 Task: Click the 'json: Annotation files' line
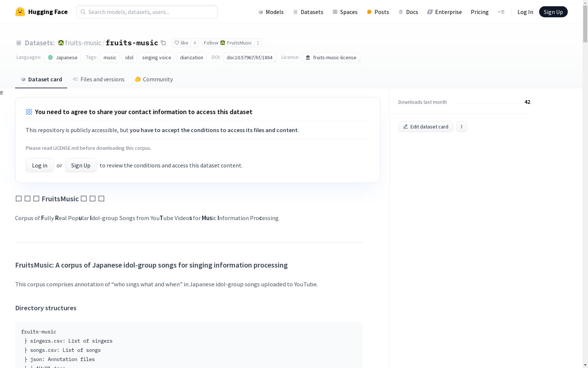coord(62,360)
